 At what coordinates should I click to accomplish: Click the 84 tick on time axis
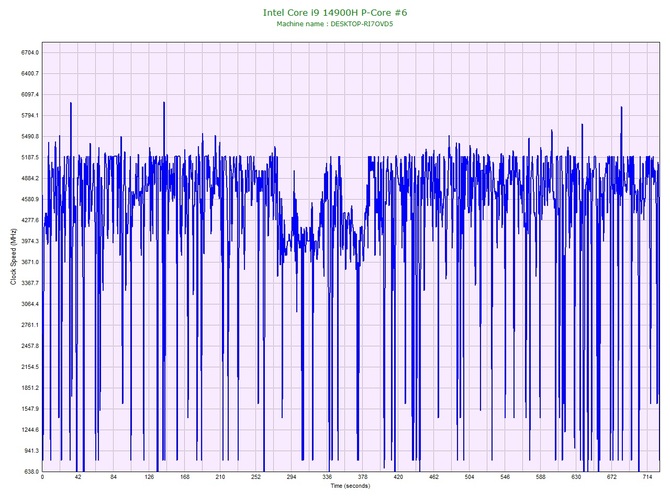(x=114, y=477)
